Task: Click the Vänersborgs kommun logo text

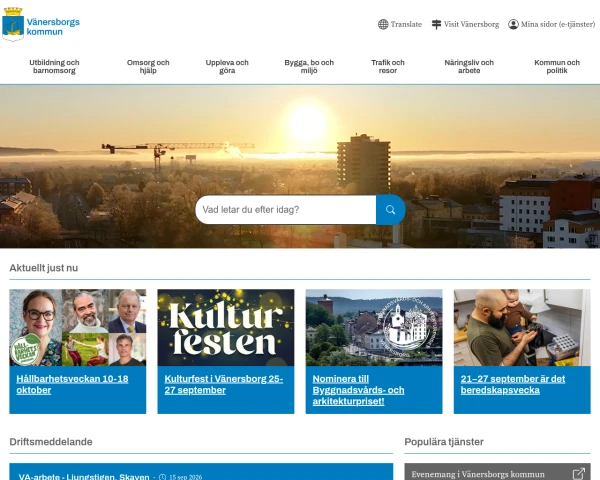Action: click(x=53, y=27)
